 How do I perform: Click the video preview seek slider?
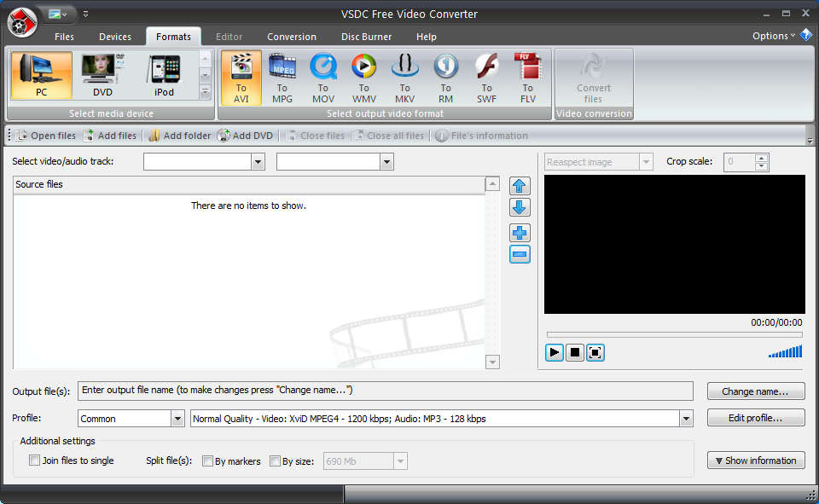(x=674, y=334)
